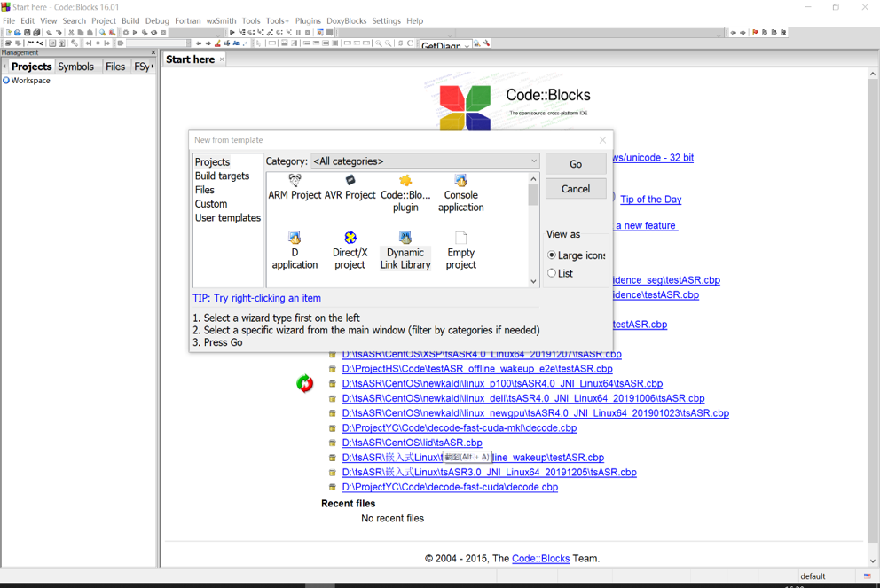Click the Save toolbar icon

(27, 33)
